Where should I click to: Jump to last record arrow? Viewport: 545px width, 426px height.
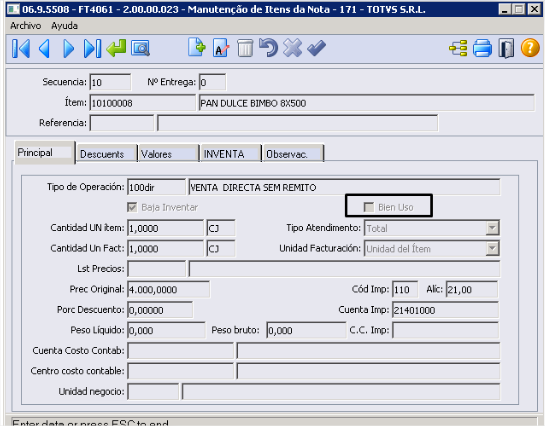92,48
